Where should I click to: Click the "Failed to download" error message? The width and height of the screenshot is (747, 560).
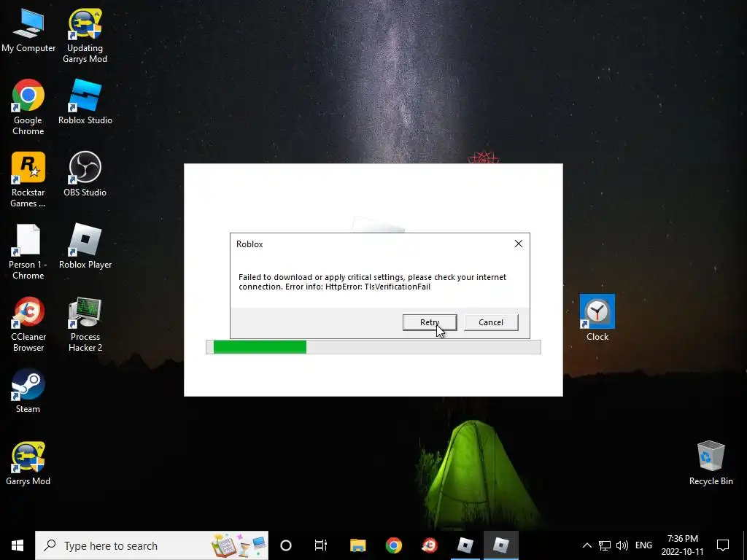click(373, 282)
